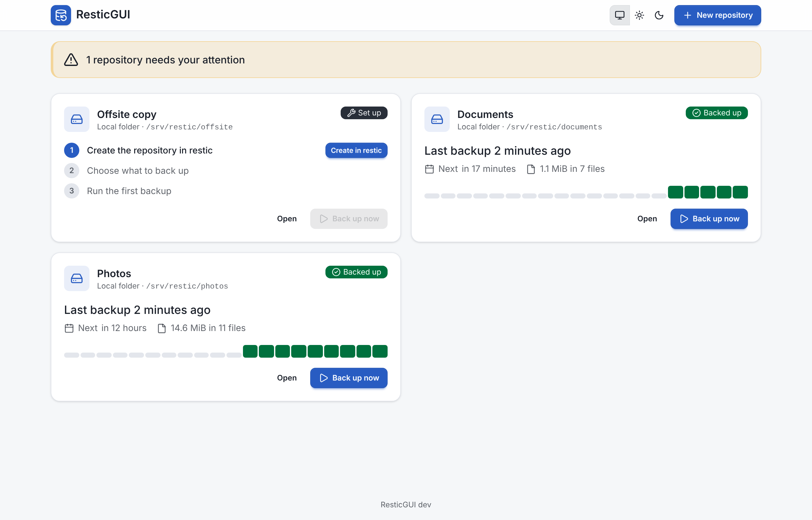The width and height of the screenshot is (812, 520).
Task: Click Photos card title
Action: point(114,274)
